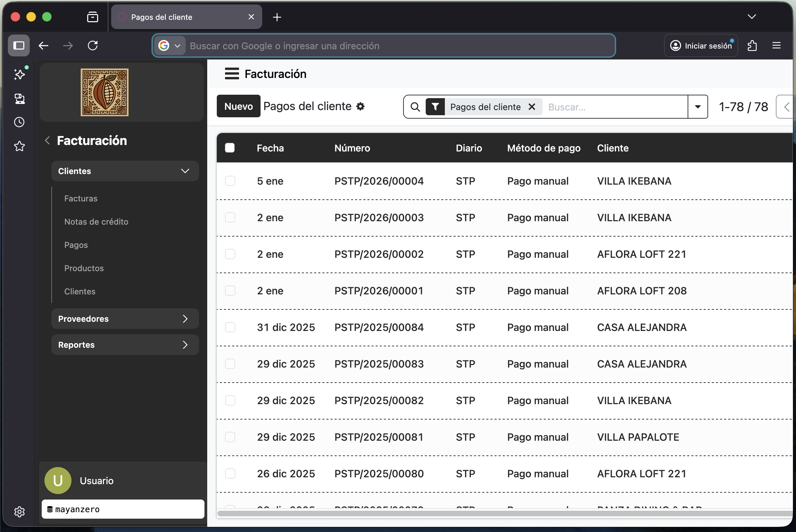
Task: Open the browser extensions puzzle icon
Action: 752,45
